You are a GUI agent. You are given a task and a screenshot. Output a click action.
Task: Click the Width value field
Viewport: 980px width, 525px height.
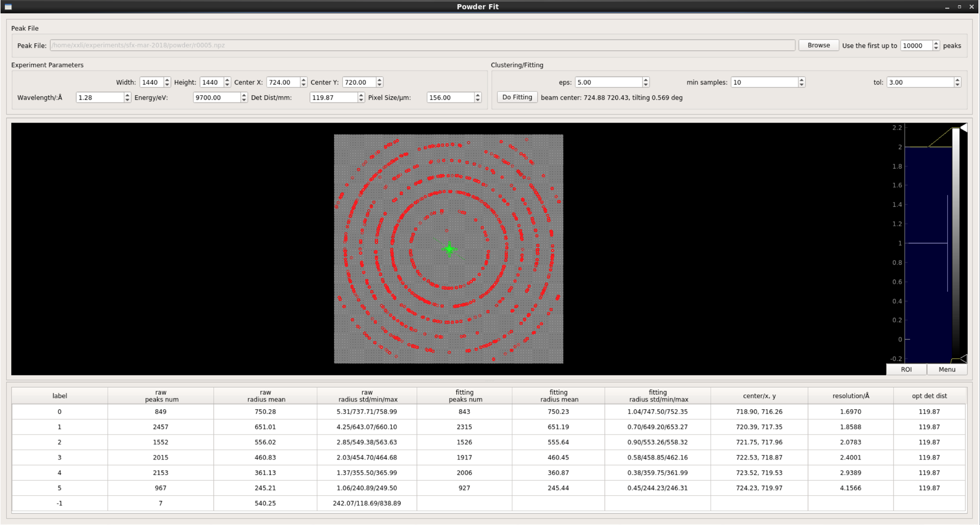pos(151,82)
